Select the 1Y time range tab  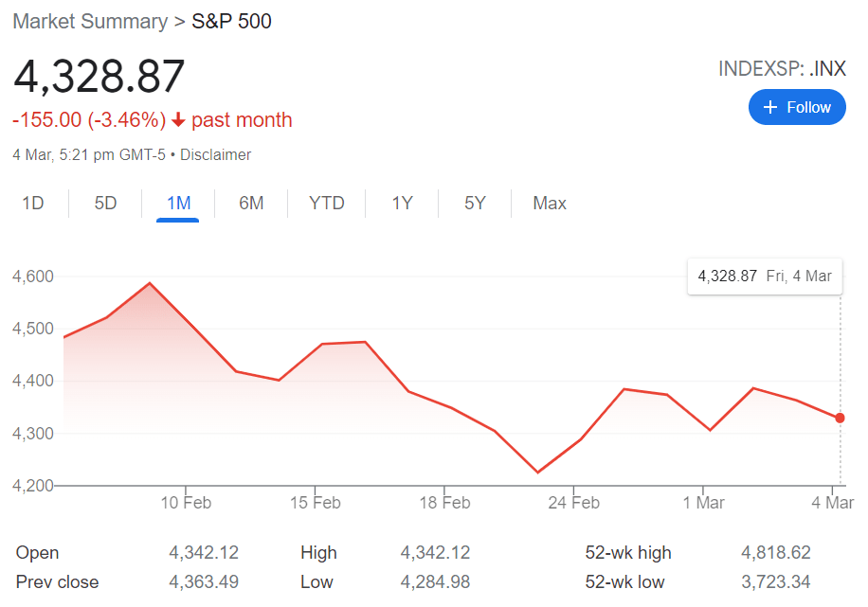pyautogui.click(x=402, y=204)
